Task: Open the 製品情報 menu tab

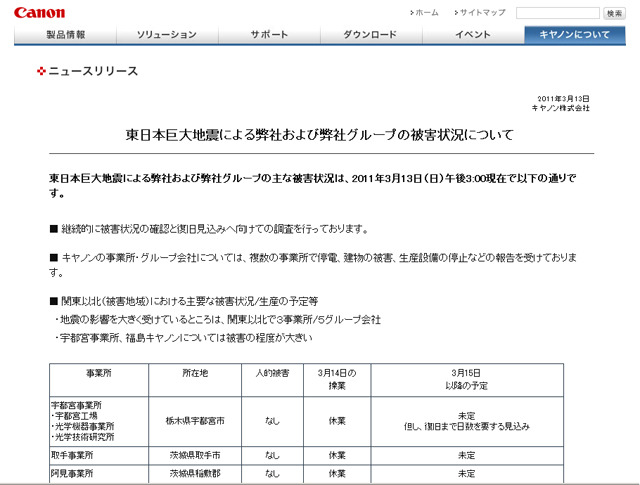Action: pos(65,35)
